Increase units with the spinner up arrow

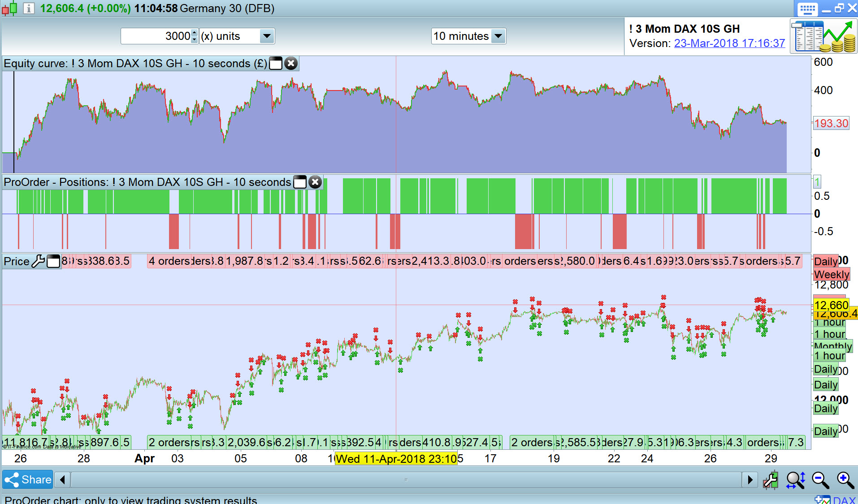(194, 33)
